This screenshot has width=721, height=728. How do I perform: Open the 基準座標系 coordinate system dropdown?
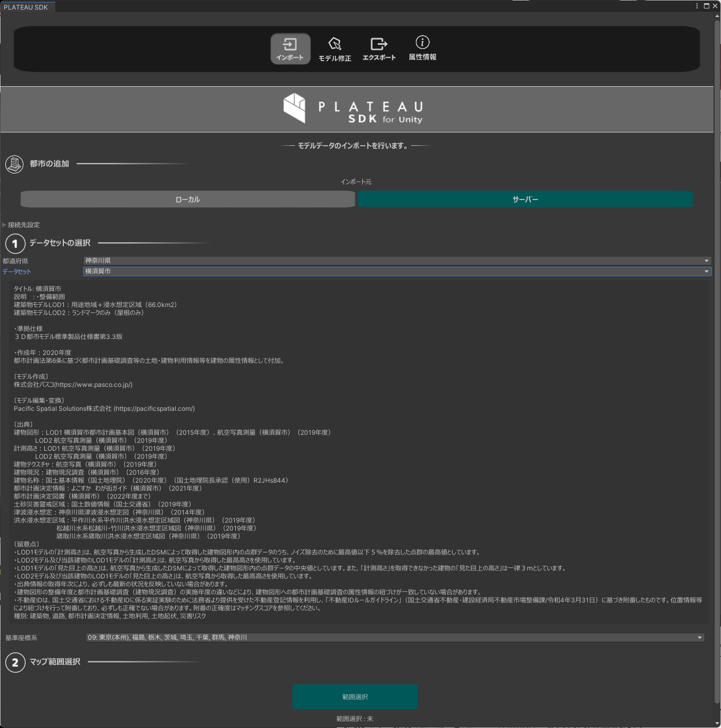point(395,638)
